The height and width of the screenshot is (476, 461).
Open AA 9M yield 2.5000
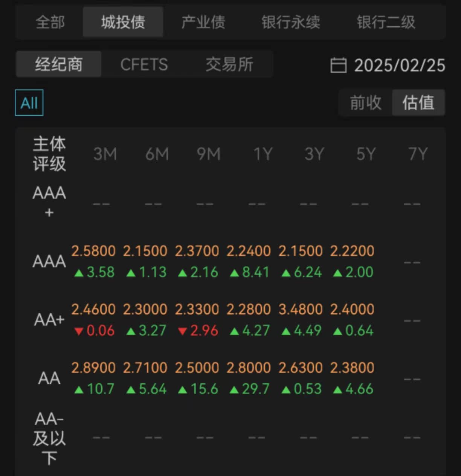click(197, 368)
